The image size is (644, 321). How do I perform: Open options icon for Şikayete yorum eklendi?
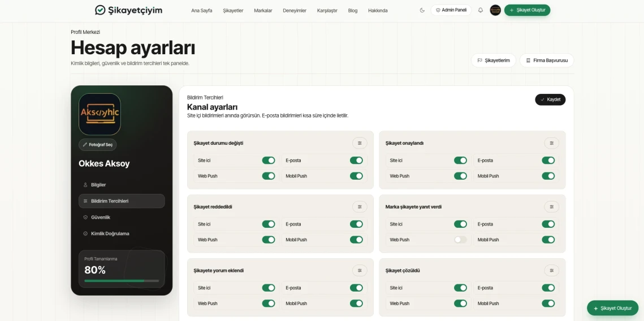pos(360,271)
